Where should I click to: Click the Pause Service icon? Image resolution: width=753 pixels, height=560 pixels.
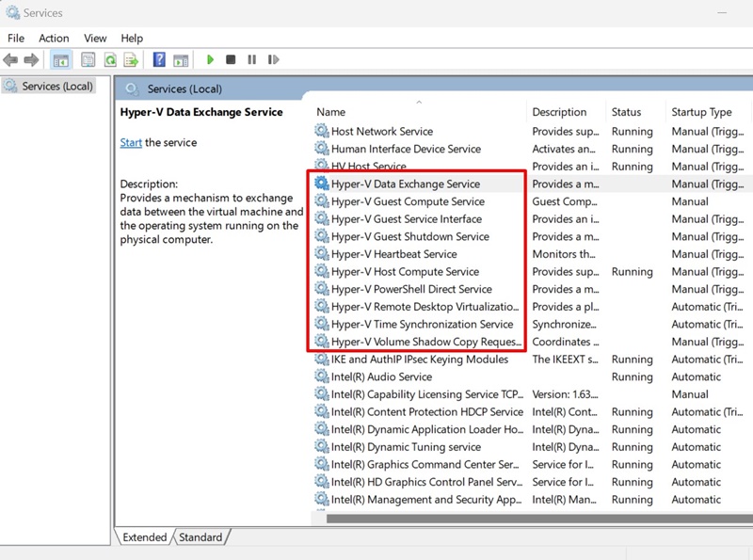tap(251, 59)
